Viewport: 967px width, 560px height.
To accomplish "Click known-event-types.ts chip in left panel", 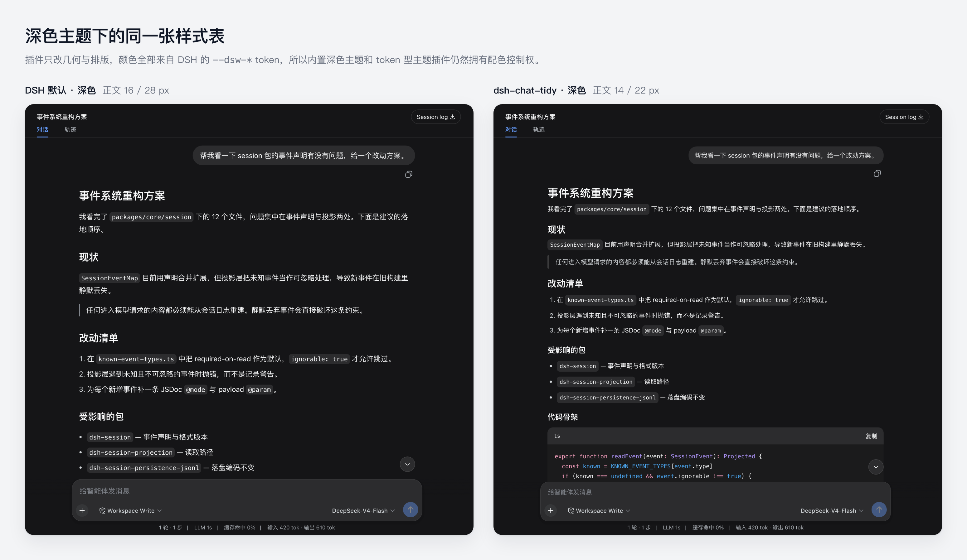I will 136,359.
